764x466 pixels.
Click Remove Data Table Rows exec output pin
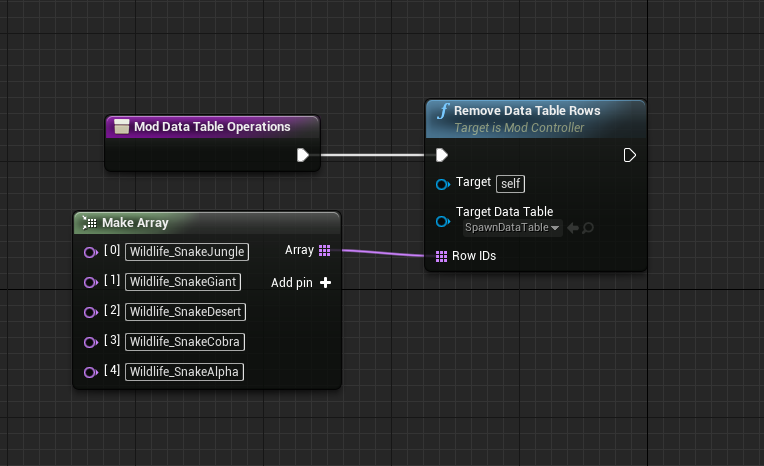pos(630,155)
